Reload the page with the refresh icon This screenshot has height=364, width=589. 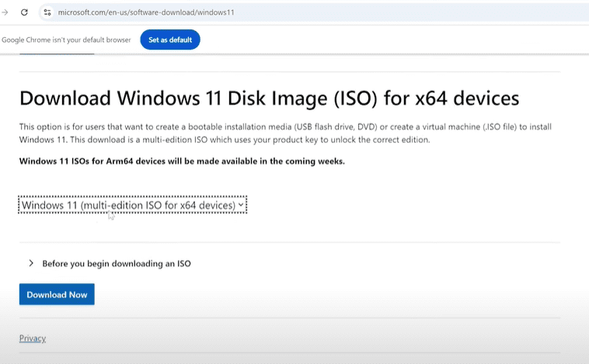24,12
